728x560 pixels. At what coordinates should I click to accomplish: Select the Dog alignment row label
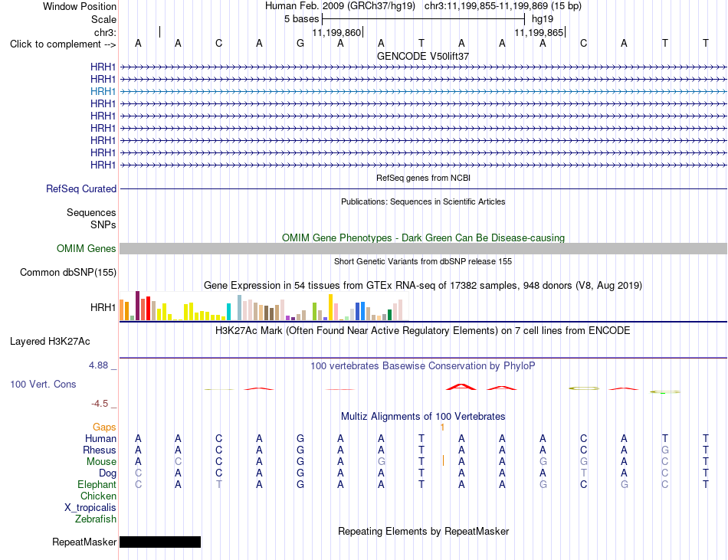point(108,473)
